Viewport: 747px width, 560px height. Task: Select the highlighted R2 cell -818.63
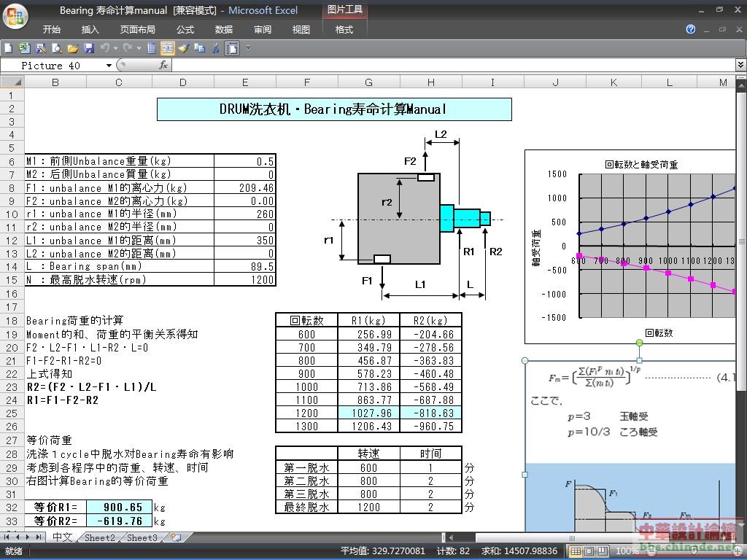click(430, 413)
